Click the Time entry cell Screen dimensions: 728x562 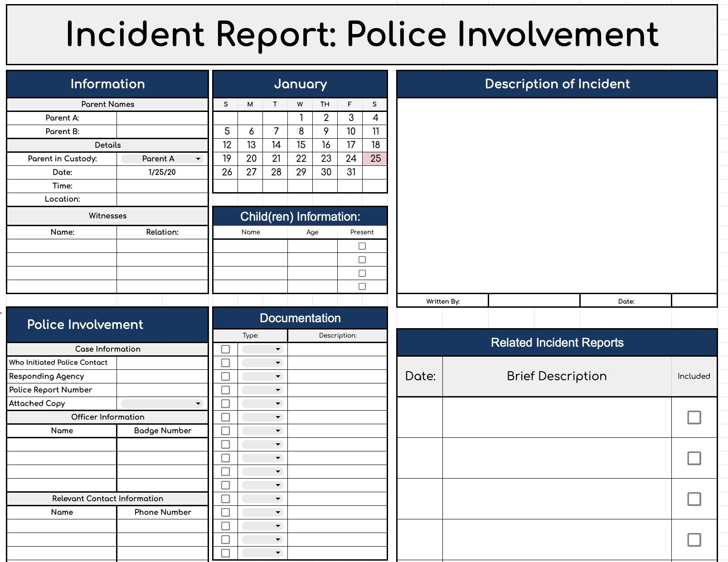(x=162, y=186)
